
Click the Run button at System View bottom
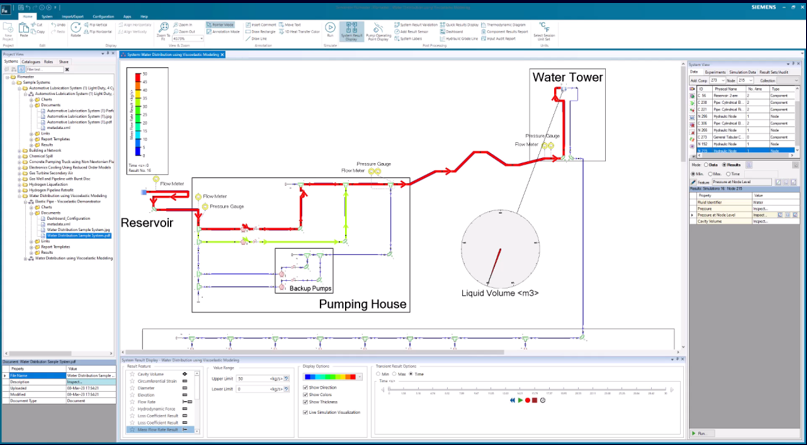click(x=704, y=434)
